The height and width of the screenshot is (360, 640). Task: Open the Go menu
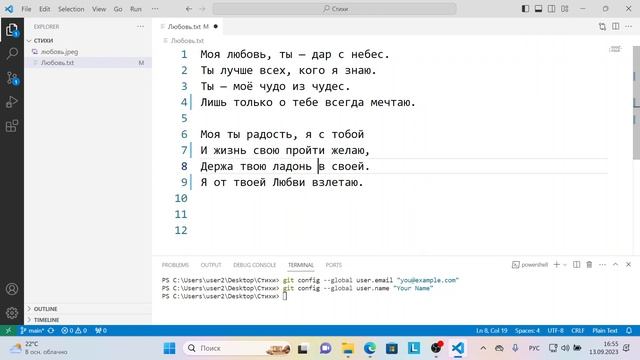[118, 9]
